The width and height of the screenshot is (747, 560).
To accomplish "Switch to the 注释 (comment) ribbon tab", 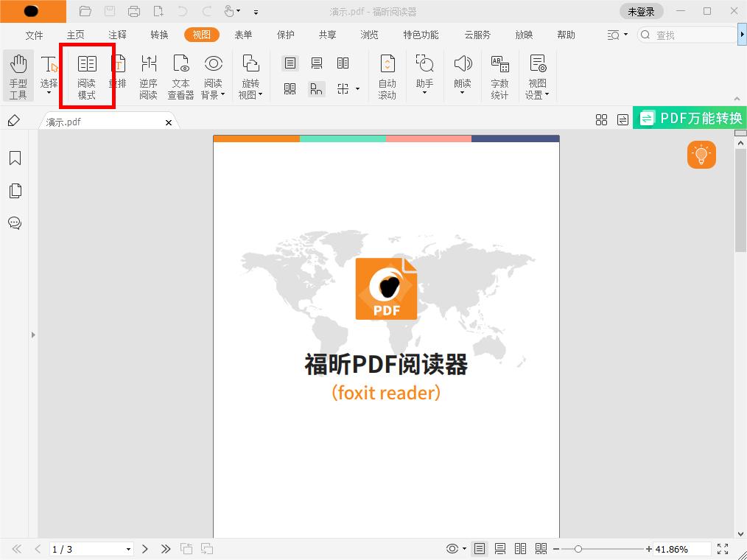I will point(116,34).
